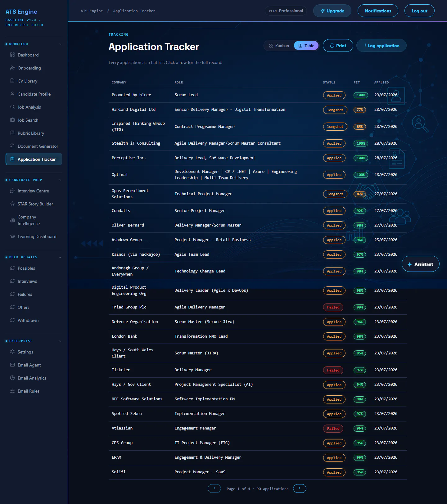Open the Atlassian Engagement Manager row

pos(258,428)
